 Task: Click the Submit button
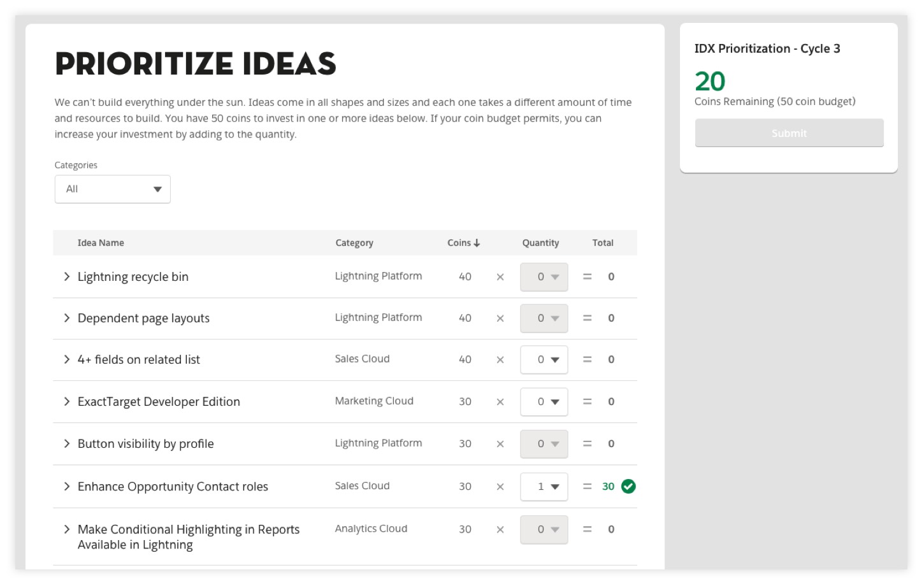[789, 133]
